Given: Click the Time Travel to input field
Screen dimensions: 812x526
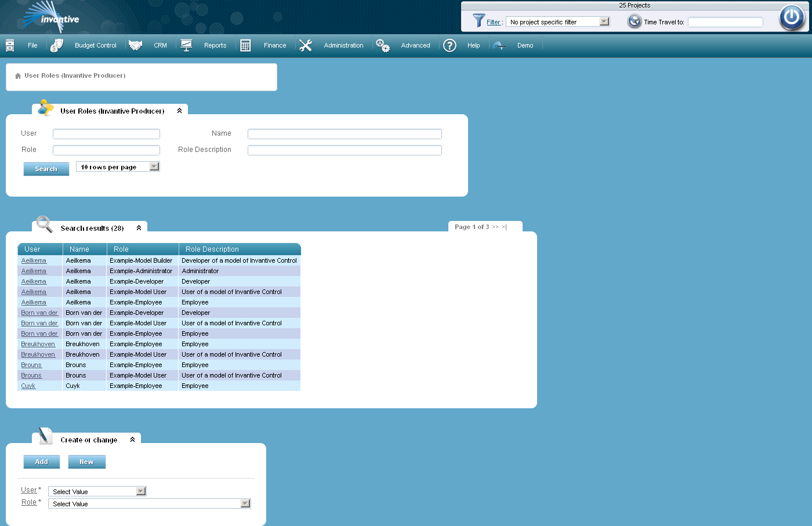Looking at the screenshot, I should point(725,21).
